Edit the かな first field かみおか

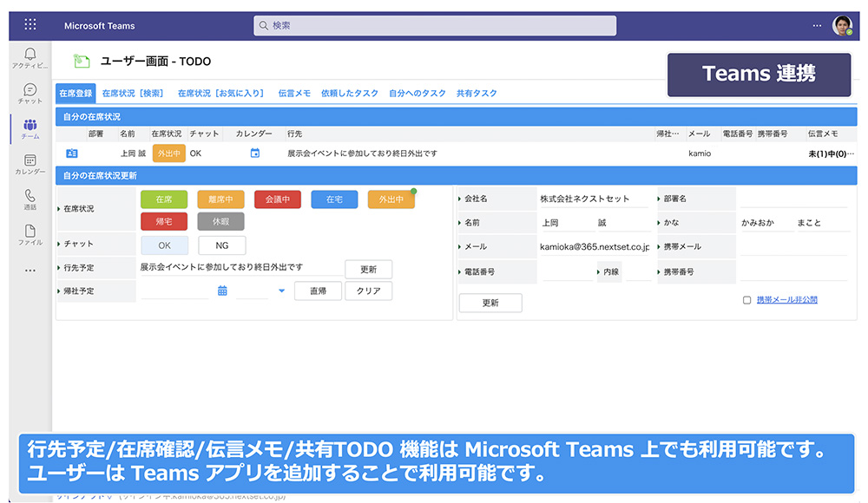pos(766,223)
